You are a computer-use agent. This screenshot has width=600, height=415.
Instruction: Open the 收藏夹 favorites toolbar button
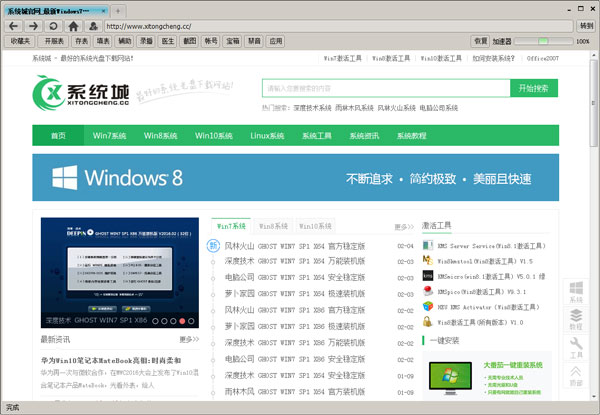tap(20, 41)
